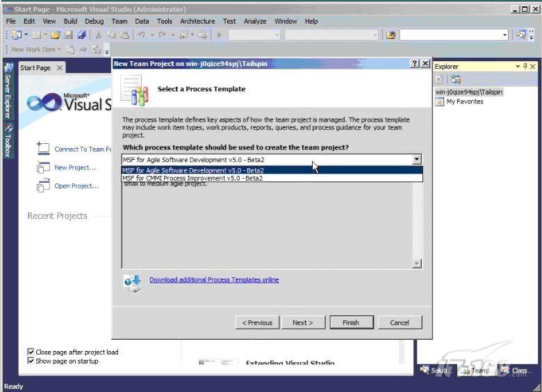Click the Navigate Backward toolbar icon
Screen dimensions: 542x392
(x=184, y=35)
